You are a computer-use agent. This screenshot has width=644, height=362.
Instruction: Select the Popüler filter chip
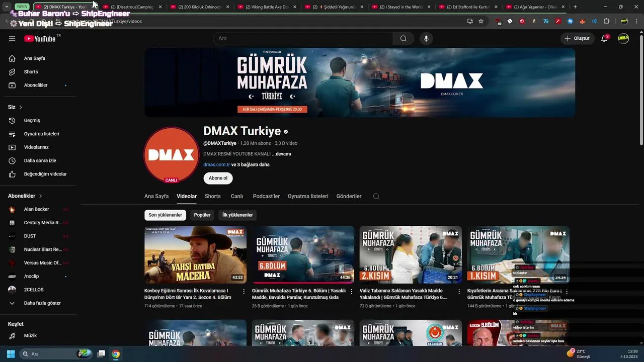202,215
